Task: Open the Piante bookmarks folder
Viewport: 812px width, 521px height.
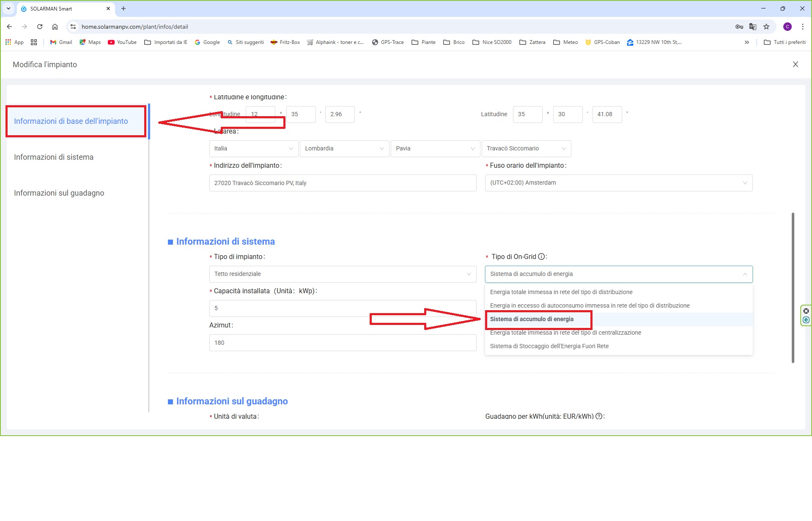Action: coord(424,42)
